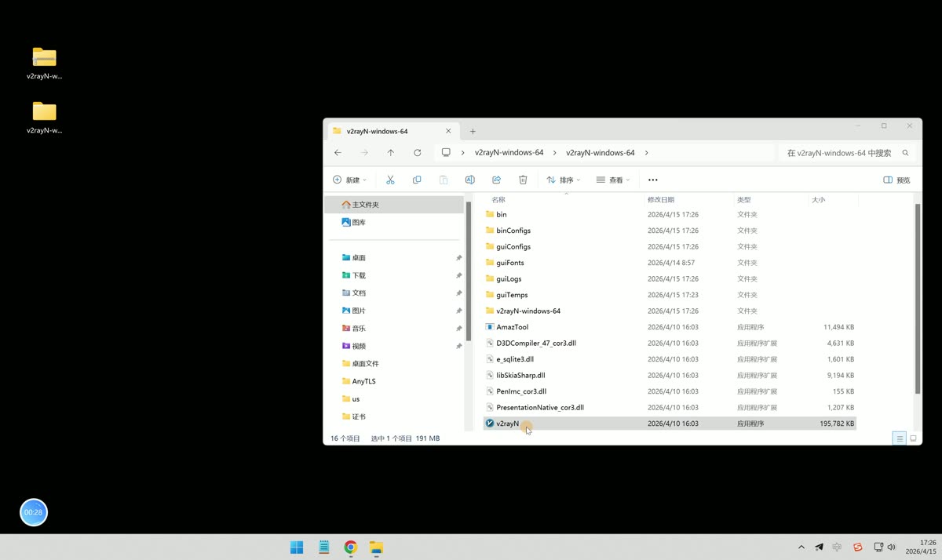The width and height of the screenshot is (942, 560).
Task: Click File Explorer in the taskbar
Action: (x=377, y=547)
